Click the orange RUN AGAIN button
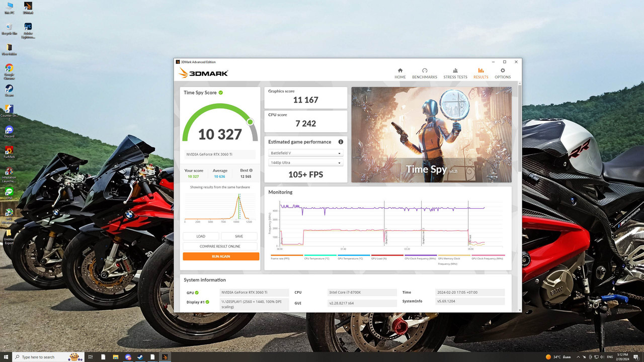Viewport: 644px width, 362px height. (221, 256)
